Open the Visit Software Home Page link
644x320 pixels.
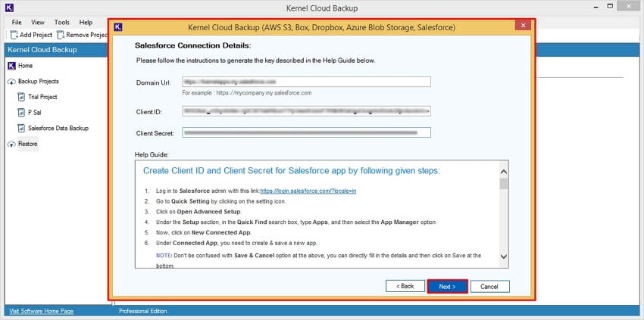(41, 312)
